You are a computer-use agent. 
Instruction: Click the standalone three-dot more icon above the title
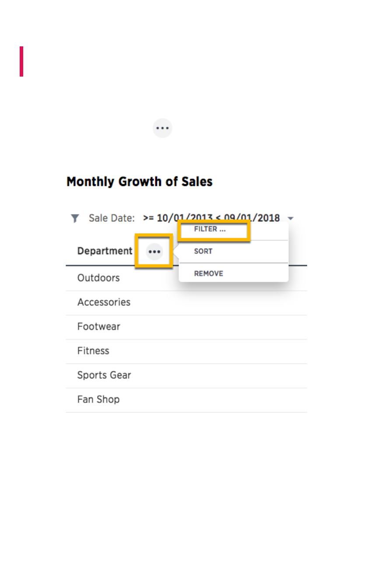pyautogui.click(x=162, y=129)
